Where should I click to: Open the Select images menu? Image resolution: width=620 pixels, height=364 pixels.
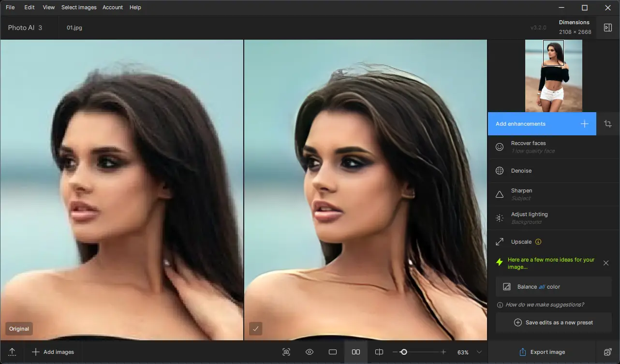point(79,7)
